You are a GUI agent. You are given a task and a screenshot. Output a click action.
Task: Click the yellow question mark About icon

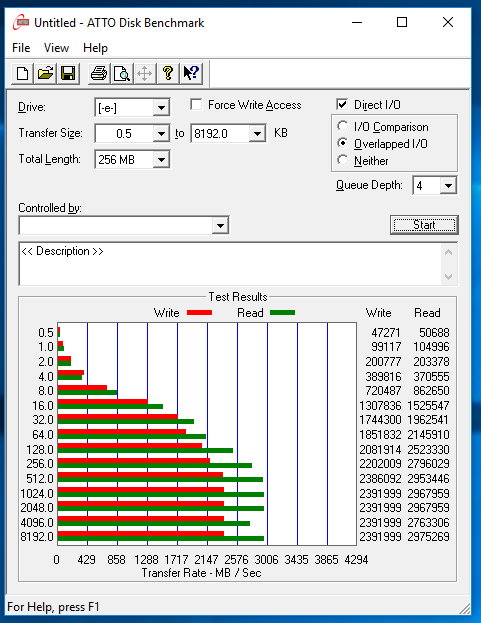click(x=168, y=74)
